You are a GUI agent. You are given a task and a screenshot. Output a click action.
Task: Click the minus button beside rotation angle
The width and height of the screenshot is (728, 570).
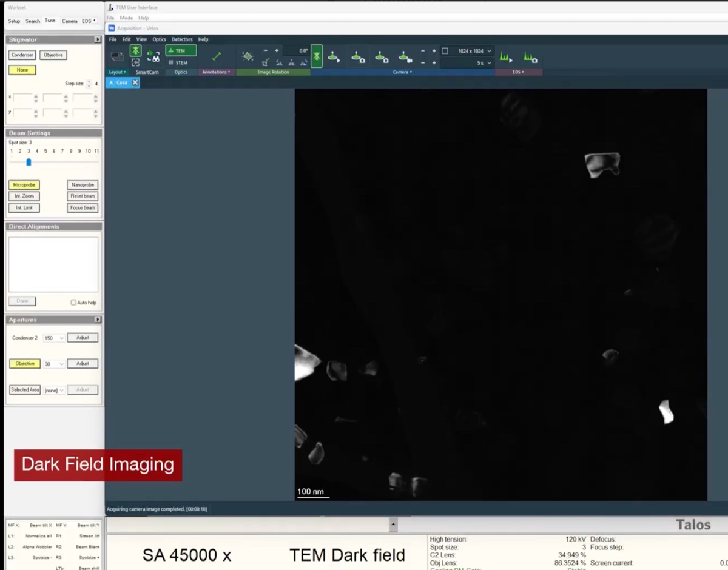pos(266,51)
